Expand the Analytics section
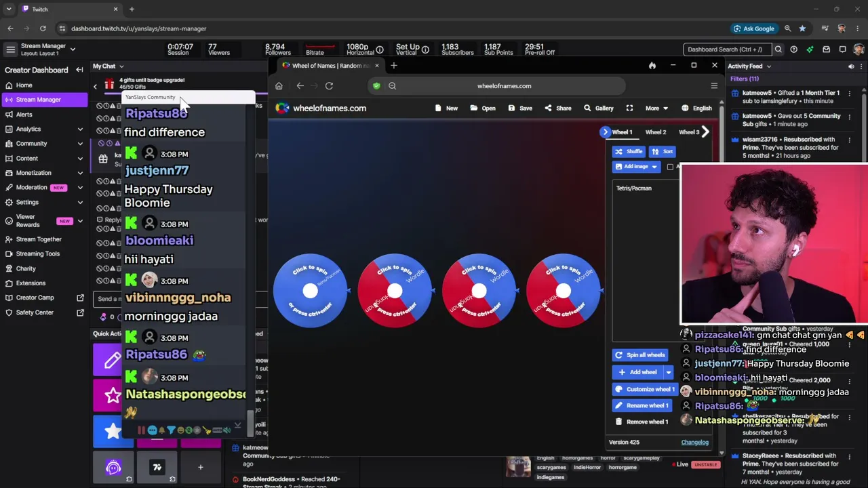This screenshot has width=868, height=488. pos(80,129)
